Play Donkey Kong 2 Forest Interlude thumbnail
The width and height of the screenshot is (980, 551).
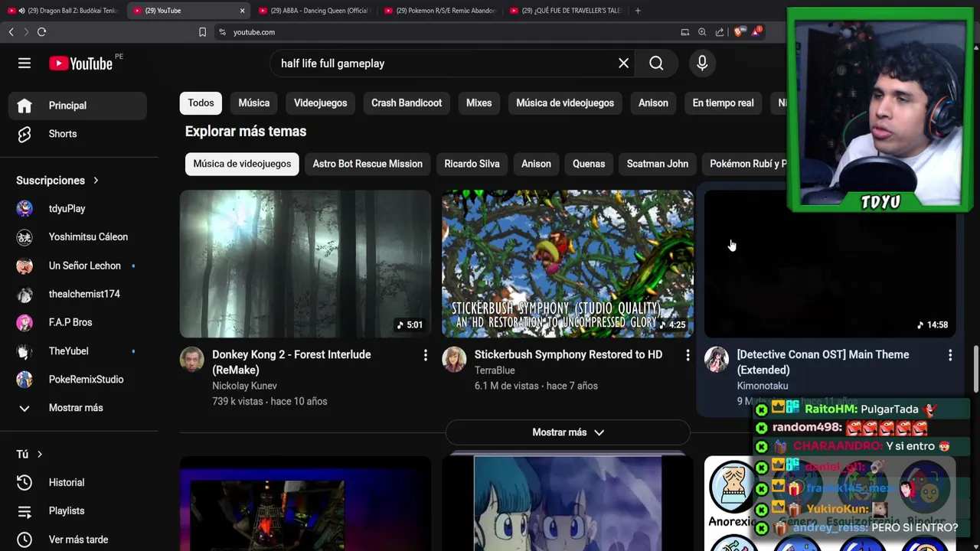[x=305, y=264]
